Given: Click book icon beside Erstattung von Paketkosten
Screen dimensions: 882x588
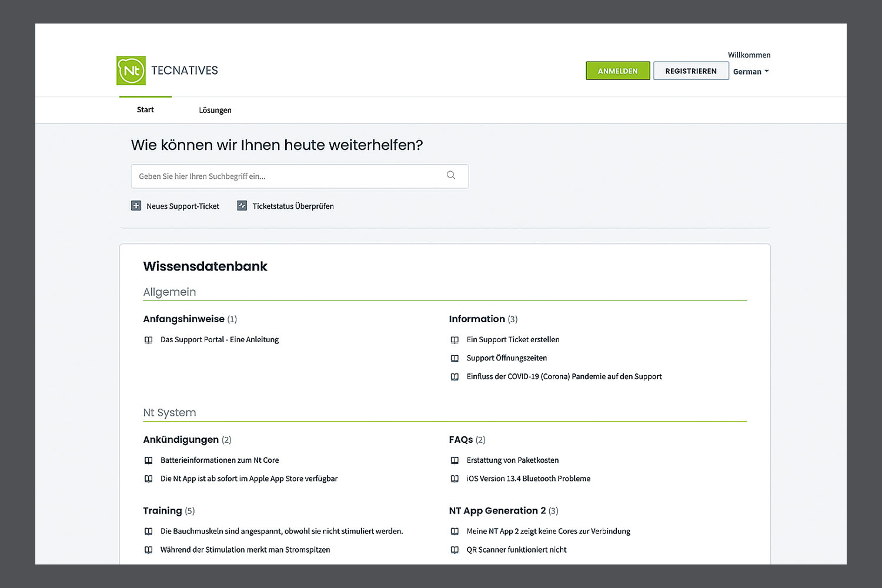Looking at the screenshot, I should pyautogui.click(x=455, y=460).
